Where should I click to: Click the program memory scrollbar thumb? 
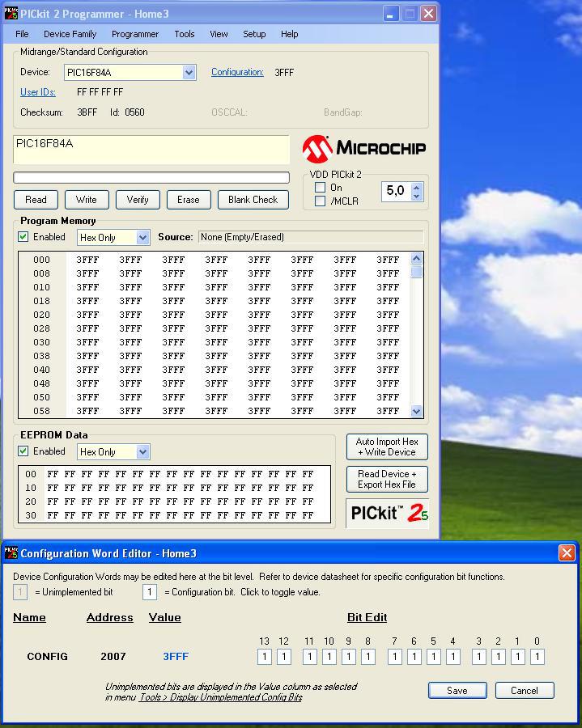click(417, 272)
